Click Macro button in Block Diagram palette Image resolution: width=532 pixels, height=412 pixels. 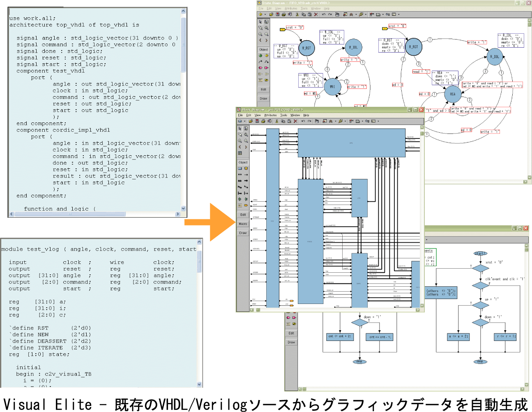243,224
